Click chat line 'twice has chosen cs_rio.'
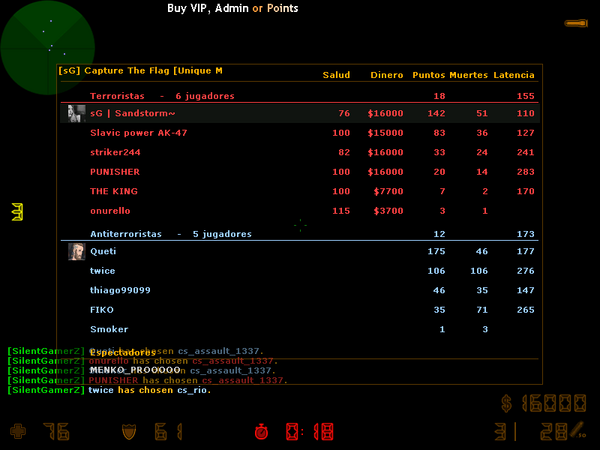This screenshot has height=450, width=600. [x=150, y=390]
